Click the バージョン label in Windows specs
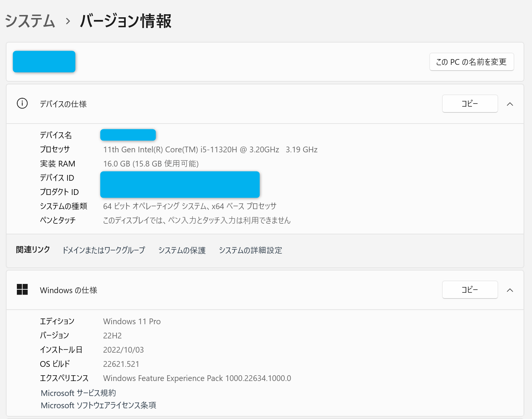This screenshot has height=419, width=532. (x=54, y=335)
